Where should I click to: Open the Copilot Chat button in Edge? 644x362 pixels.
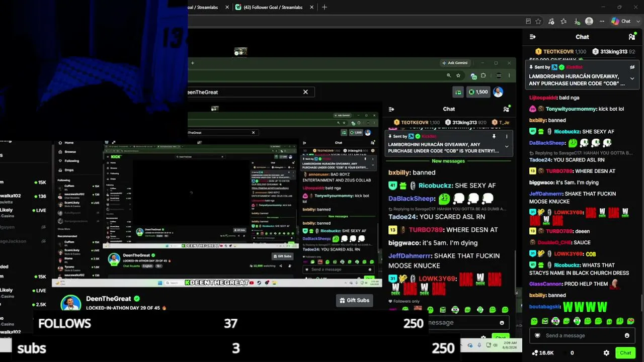pos(621,21)
